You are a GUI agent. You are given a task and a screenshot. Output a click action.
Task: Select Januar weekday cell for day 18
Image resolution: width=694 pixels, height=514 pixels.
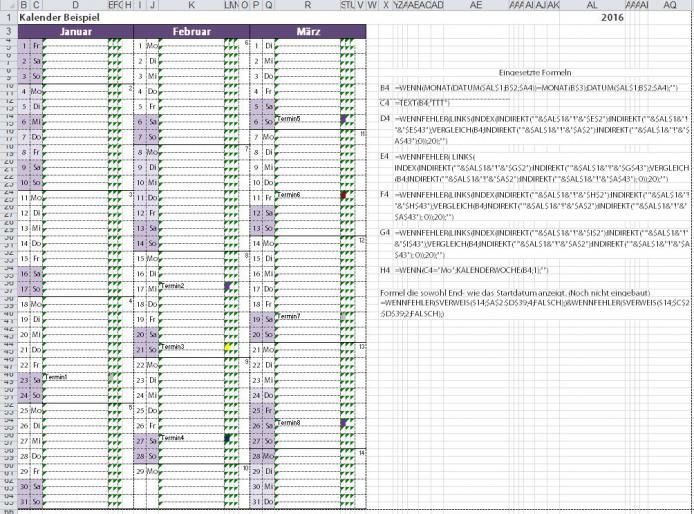coord(36,304)
